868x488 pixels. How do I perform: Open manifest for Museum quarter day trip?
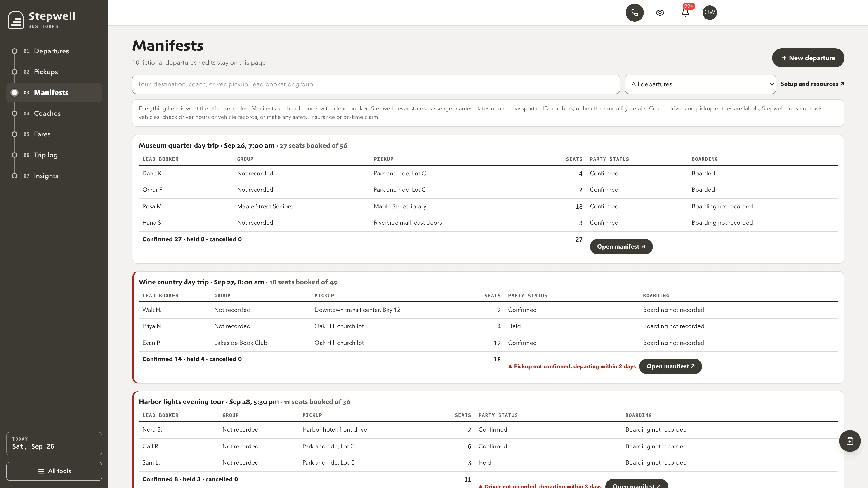tap(621, 246)
